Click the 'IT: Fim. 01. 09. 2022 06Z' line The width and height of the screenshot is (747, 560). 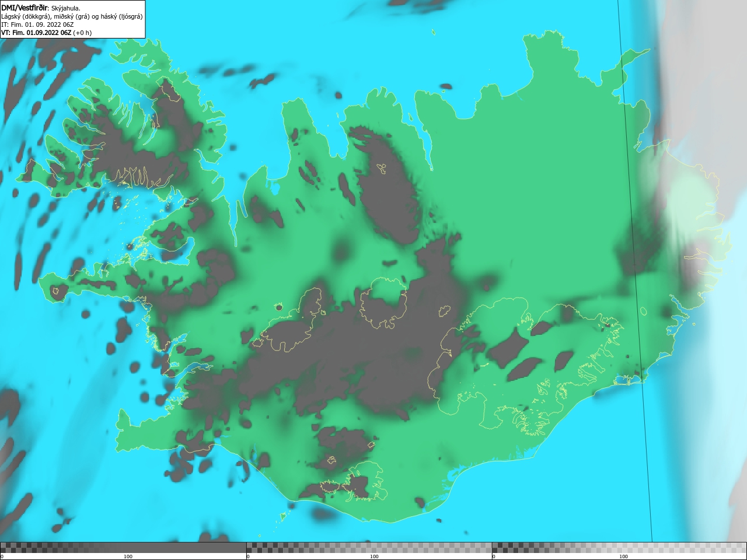point(37,24)
